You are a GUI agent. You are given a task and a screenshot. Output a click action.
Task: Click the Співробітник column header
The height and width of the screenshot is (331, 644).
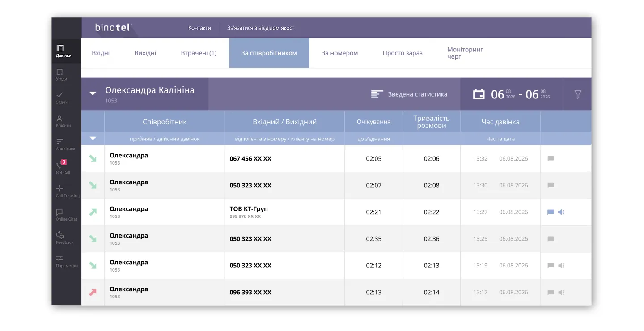click(x=165, y=122)
